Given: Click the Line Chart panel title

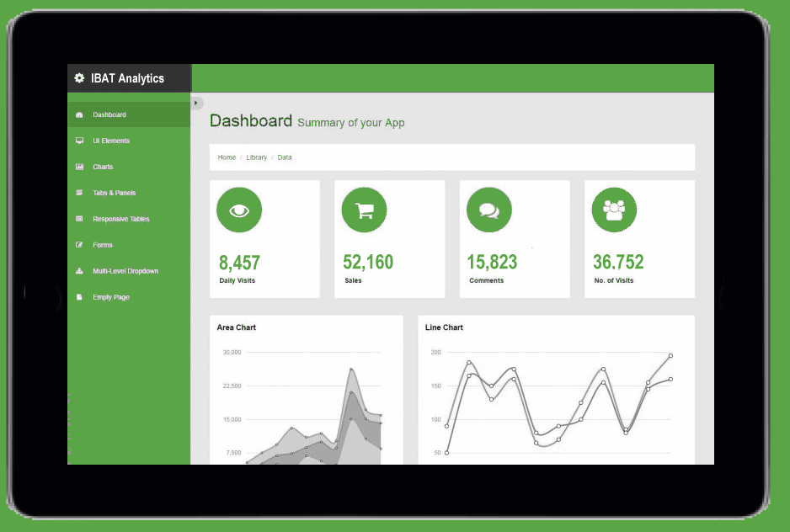Looking at the screenshot, I should (x=444, y=327).
